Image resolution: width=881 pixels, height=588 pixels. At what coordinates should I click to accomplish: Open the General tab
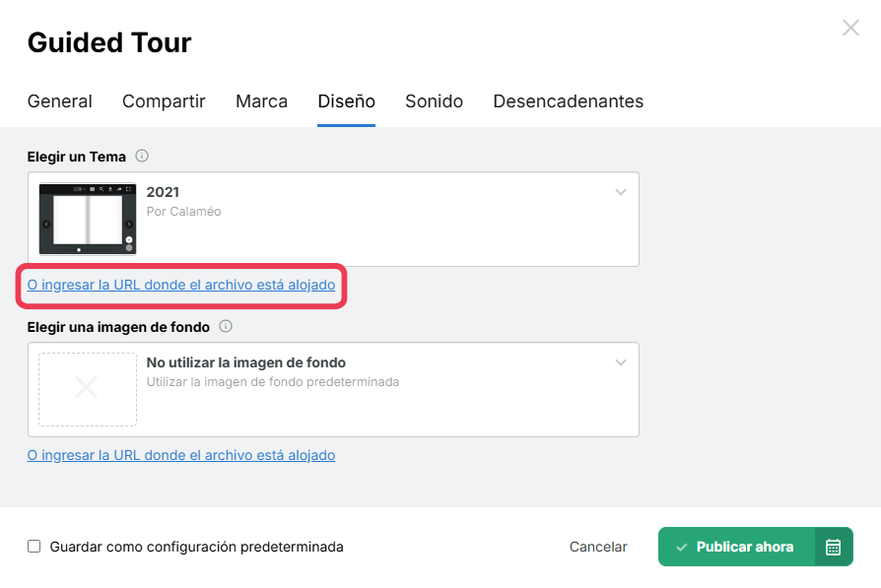(x=59, y=101)
